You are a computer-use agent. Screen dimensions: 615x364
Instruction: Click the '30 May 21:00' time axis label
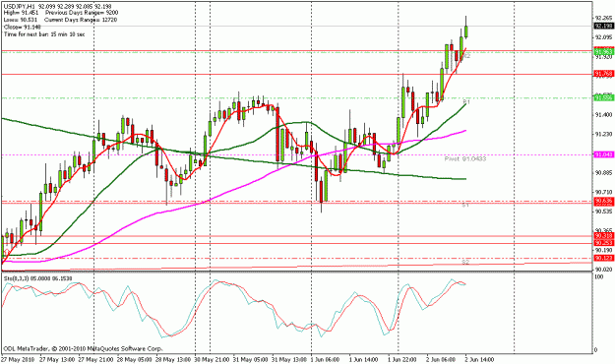pos(212,359)
